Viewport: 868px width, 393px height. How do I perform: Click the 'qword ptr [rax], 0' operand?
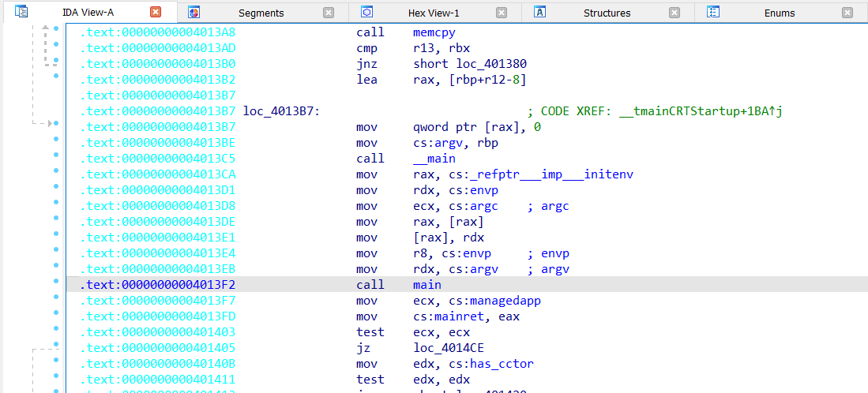[476, 127]
